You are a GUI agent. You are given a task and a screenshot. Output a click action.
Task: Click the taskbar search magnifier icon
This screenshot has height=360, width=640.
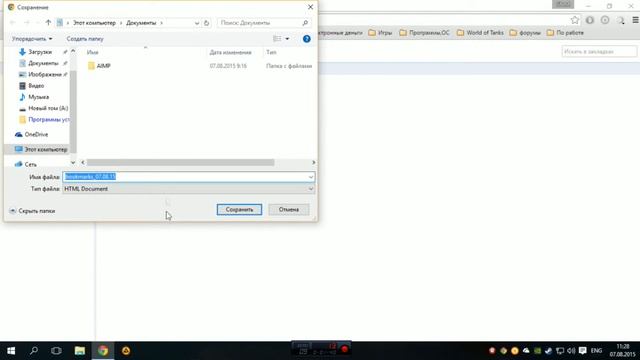coord(34,351)
